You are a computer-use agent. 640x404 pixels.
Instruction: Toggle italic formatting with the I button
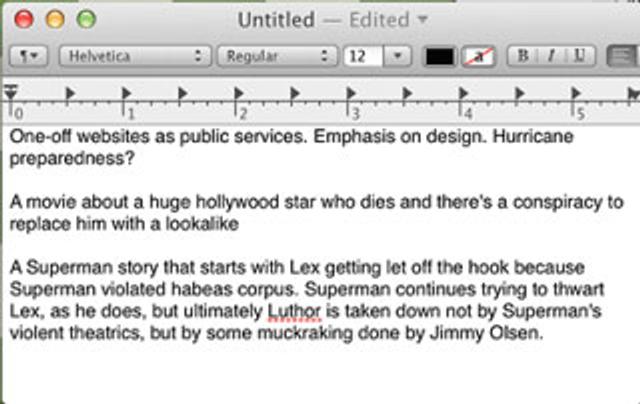tap(551, 56)
